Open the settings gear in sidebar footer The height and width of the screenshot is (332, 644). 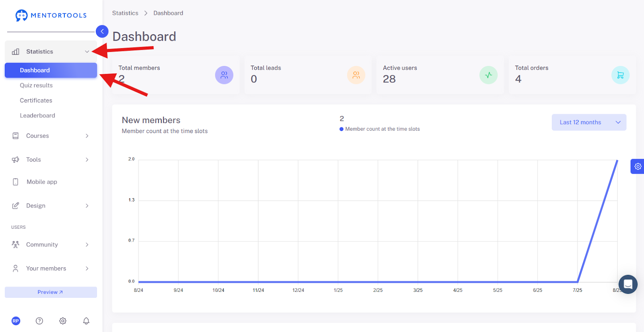tap(63, 321)
